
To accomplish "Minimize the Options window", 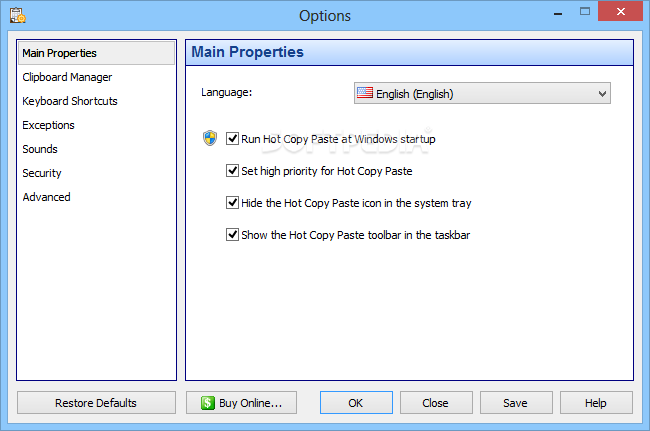I will [x=558, y=14].
